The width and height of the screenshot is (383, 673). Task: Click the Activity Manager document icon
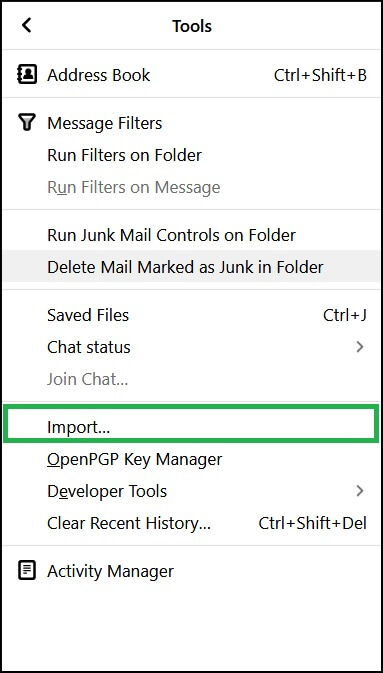[27, 571]
